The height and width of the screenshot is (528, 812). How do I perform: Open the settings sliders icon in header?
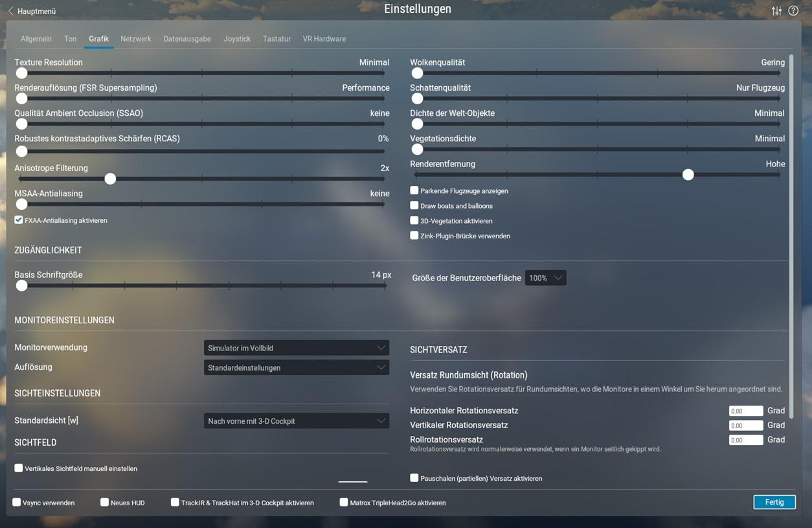tap(776, 11)
